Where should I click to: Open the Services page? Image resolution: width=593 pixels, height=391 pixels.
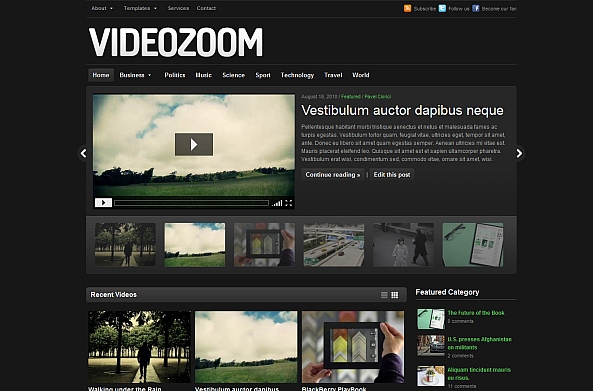coord(178,8)
